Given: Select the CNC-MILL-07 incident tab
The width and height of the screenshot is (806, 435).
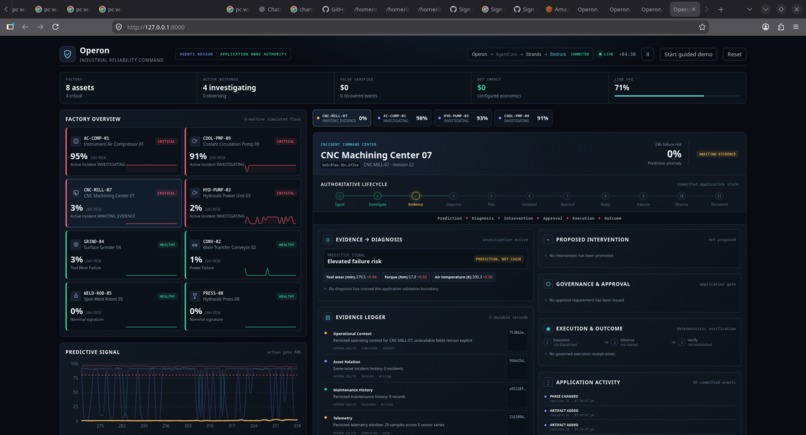Looking at the screenshot, I should point(342,118).
